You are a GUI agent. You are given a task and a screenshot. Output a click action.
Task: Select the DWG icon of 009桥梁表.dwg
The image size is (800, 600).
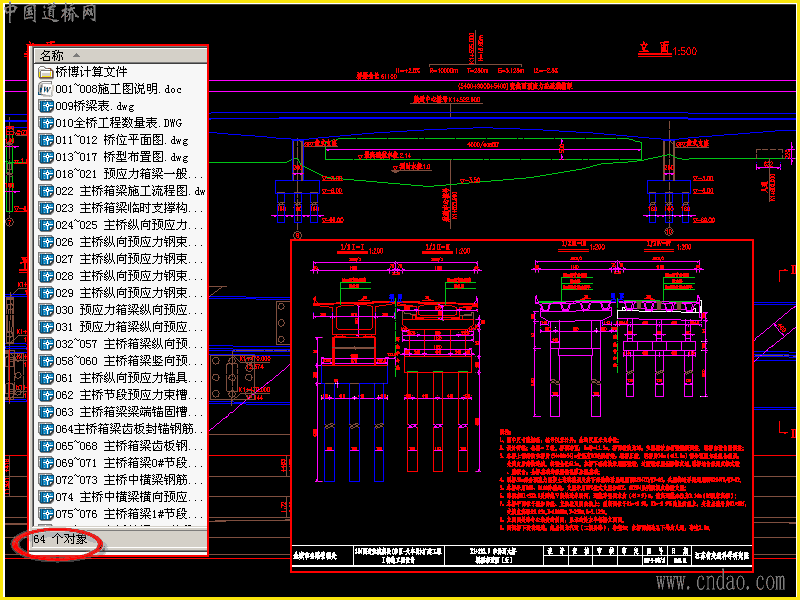46,106
